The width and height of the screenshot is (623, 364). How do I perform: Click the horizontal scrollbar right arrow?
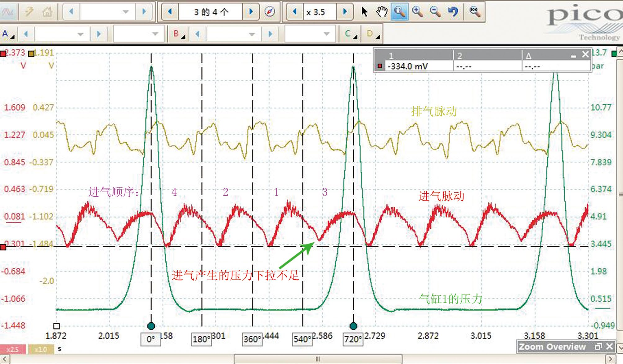pos(611,359)
